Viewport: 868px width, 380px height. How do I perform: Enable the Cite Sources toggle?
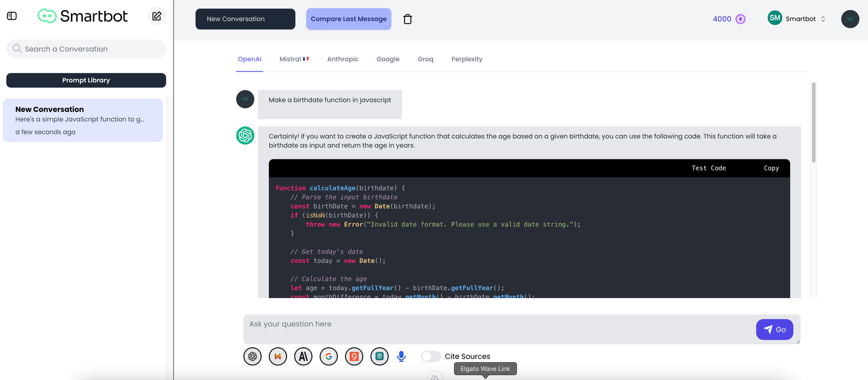431,356
